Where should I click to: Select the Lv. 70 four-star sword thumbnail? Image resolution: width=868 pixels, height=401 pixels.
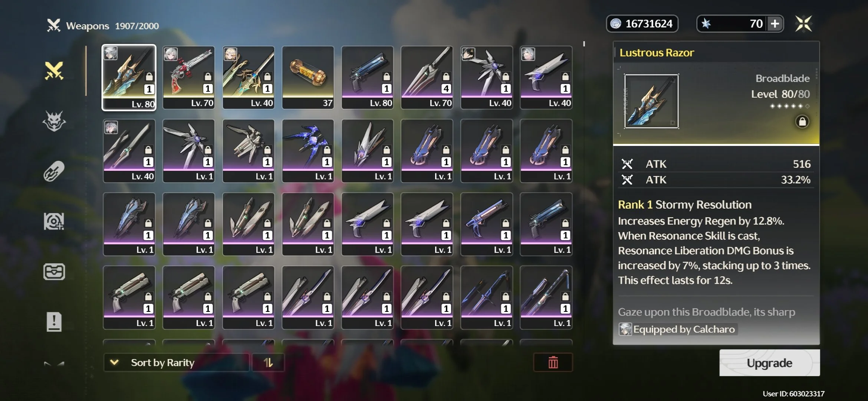click(x=427, y=78)
